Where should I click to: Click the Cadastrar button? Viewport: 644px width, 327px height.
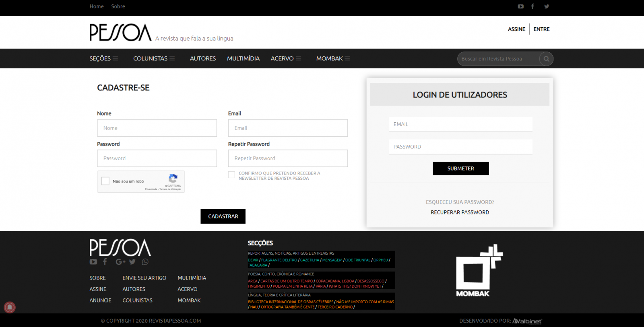coord(223,216)
